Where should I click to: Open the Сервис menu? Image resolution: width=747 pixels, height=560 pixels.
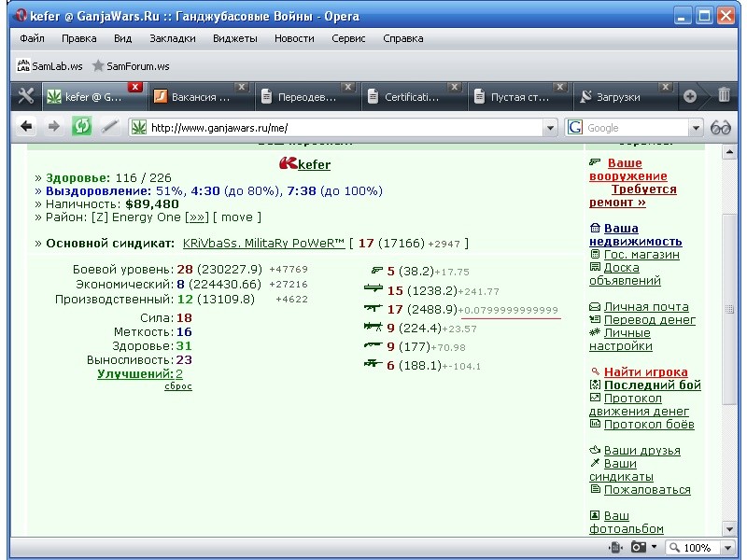pos(348,38)
